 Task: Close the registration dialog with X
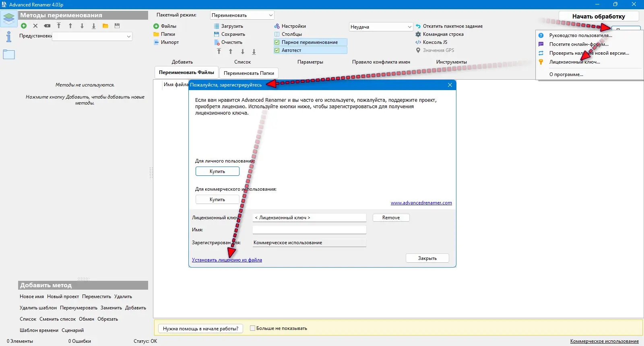point(450,85)
